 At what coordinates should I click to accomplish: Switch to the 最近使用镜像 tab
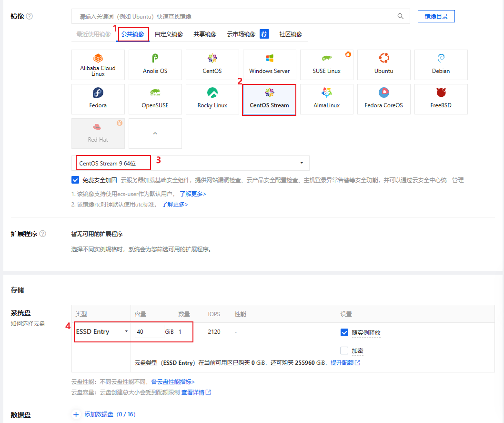point(93,34)
